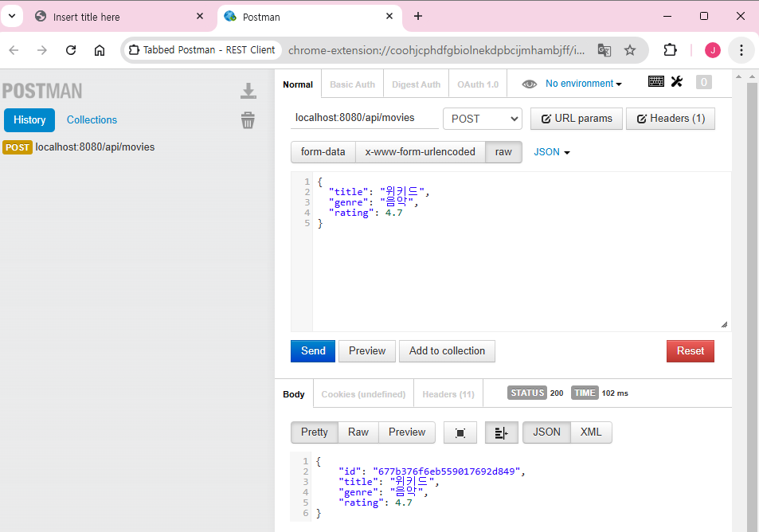The width and height of the screenshot is (759, 532).
Task: Click the request URL input field
Action: pyautogui.click(x=365, y=118)
